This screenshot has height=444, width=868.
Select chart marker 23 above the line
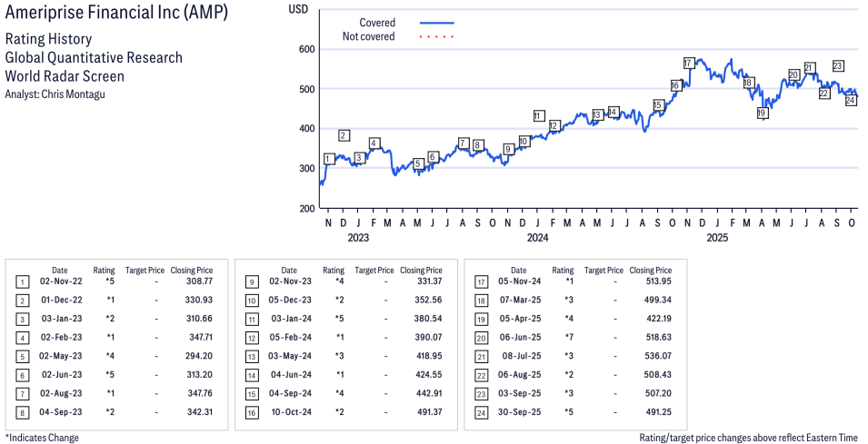click(838, 65)
